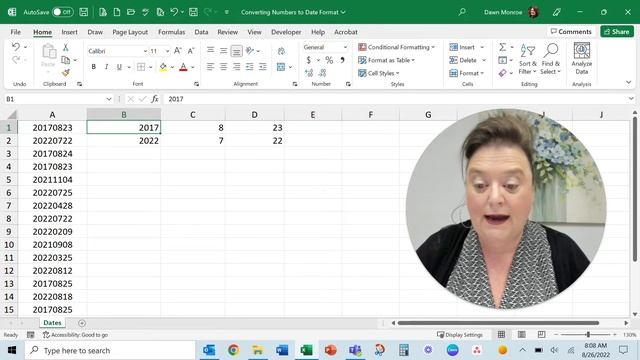Image resolution: width=640 pixels, height=360 pixels.
Task: Open Chrome from the taskbar
Action: [x=233, y=350]
